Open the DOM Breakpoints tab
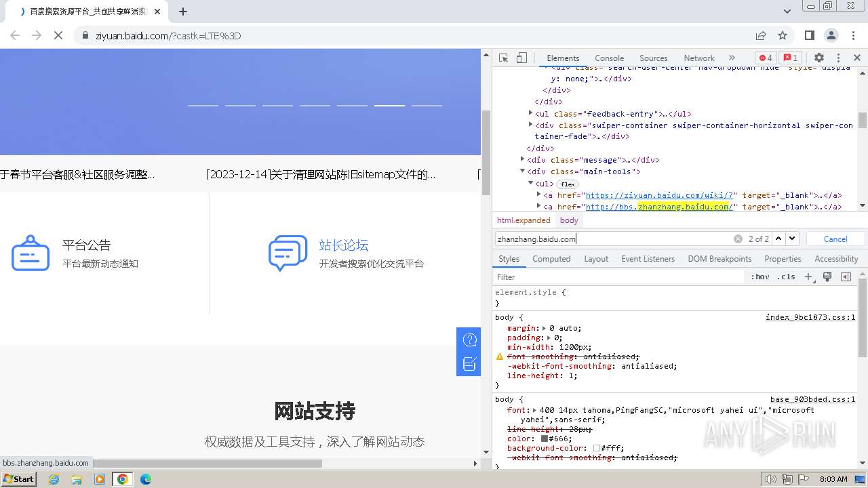The width and height of the screenshot is (868, 488). 719,259
